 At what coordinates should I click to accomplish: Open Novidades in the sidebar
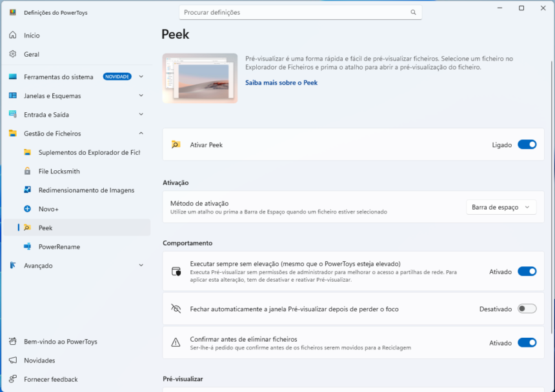[x=39, y=360]
